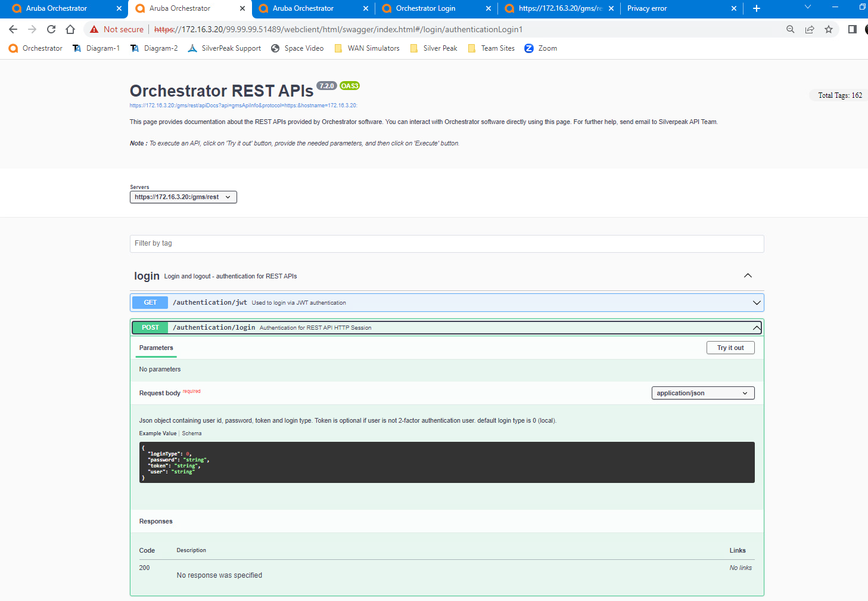
Task: Click the Filter by tag input field
Action: (x=447, y=243)
